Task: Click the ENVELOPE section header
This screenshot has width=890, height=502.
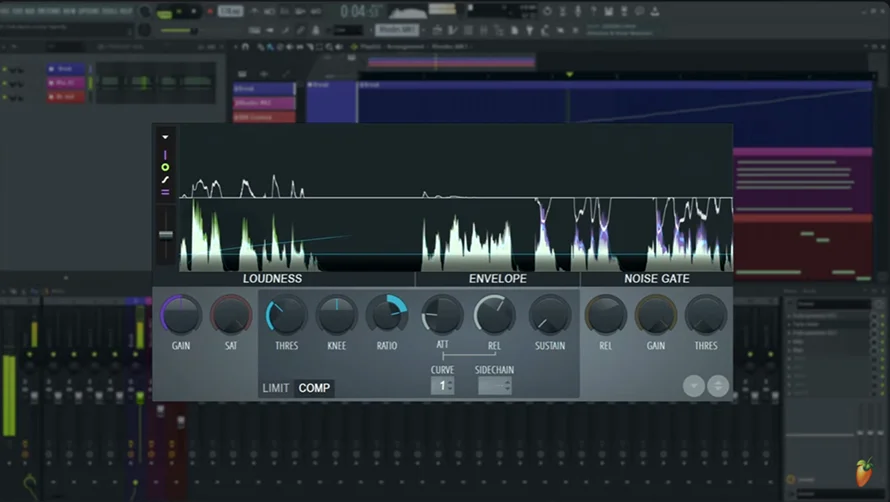Action: coord(498,279)
